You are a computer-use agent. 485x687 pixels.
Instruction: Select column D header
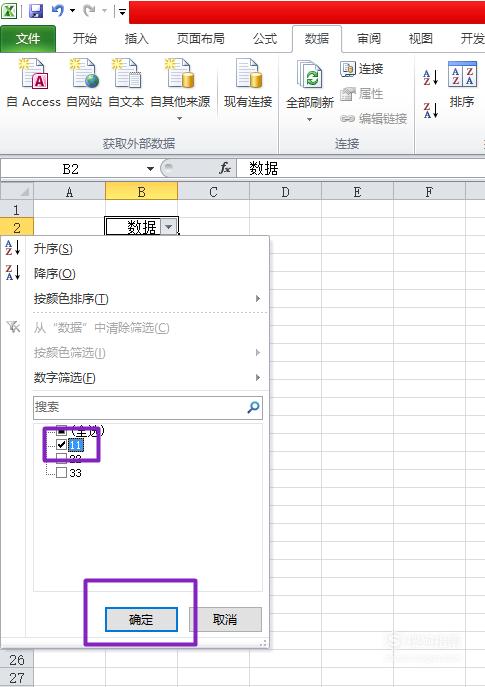click(285, 192)
